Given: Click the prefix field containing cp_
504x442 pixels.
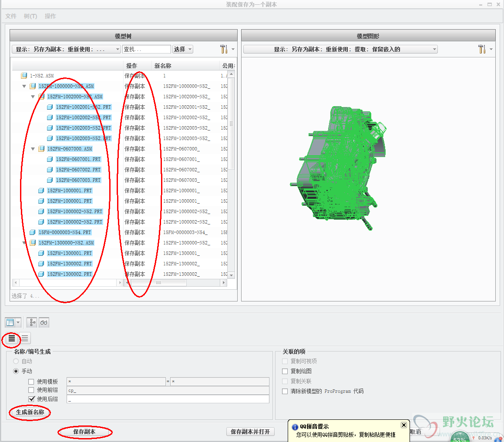Looking at the screenshot, I should (168, 390).
